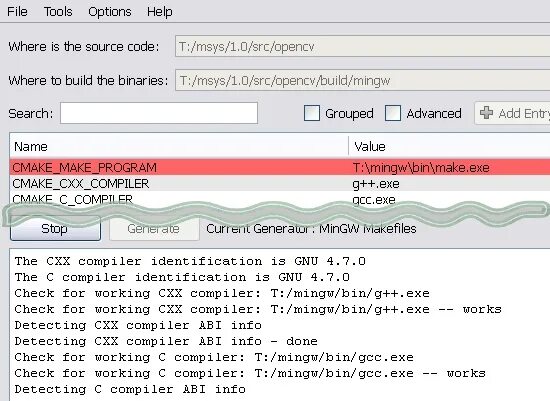Click the Stop button
This screenshot has height=401, width=550.
(55, 229)
